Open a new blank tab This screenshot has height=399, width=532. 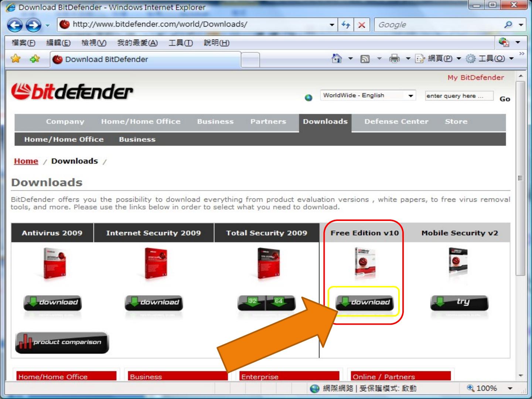[x=250, y=60]
